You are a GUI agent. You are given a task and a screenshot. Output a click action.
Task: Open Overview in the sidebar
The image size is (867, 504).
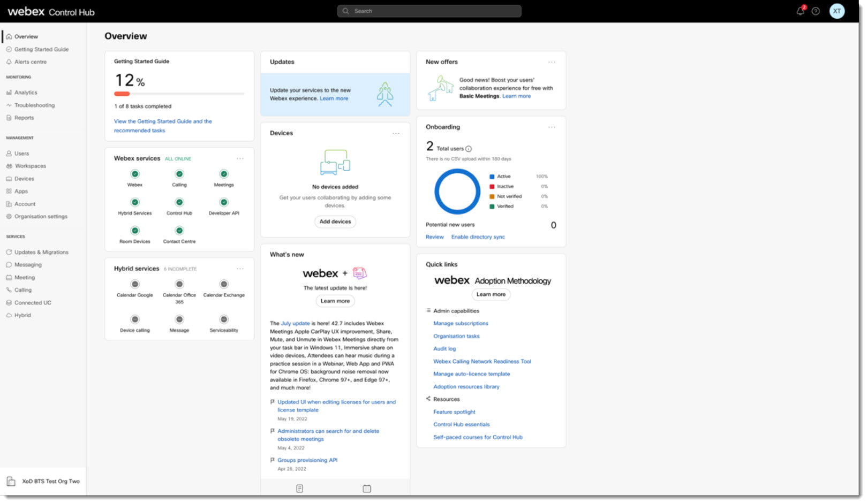26,36
